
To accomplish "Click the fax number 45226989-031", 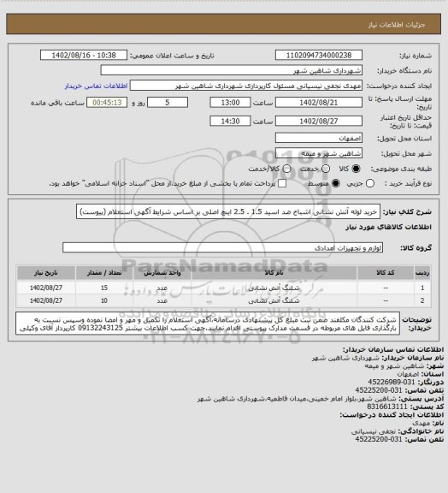I will (x=392, y=382).
